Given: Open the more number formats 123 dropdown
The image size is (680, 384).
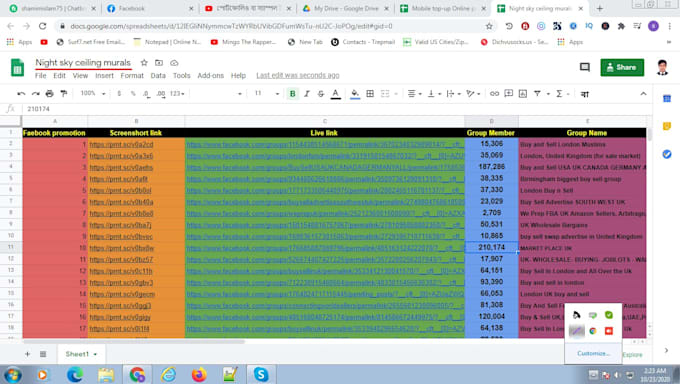Looking at the screenshot, I should 177,94.
